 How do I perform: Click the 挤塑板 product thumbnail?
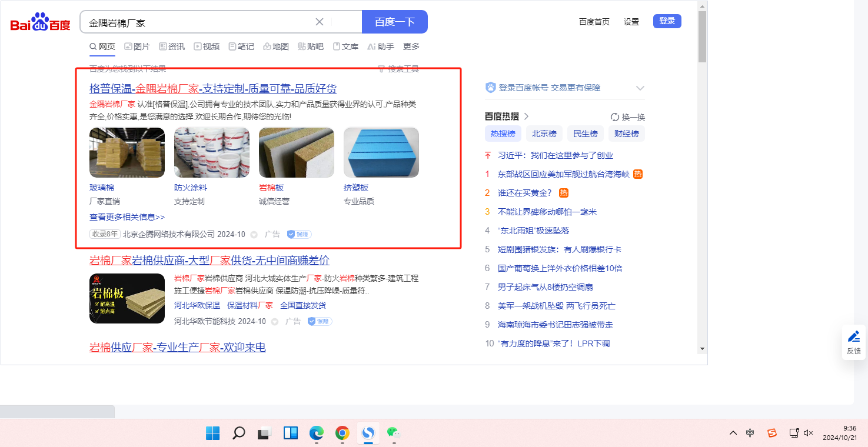click(381, 152)
